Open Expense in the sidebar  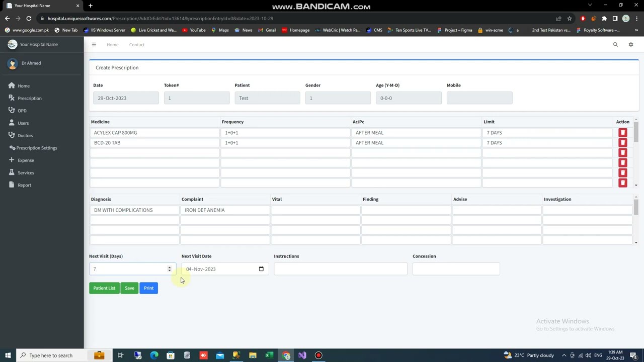tap(26, 160)
